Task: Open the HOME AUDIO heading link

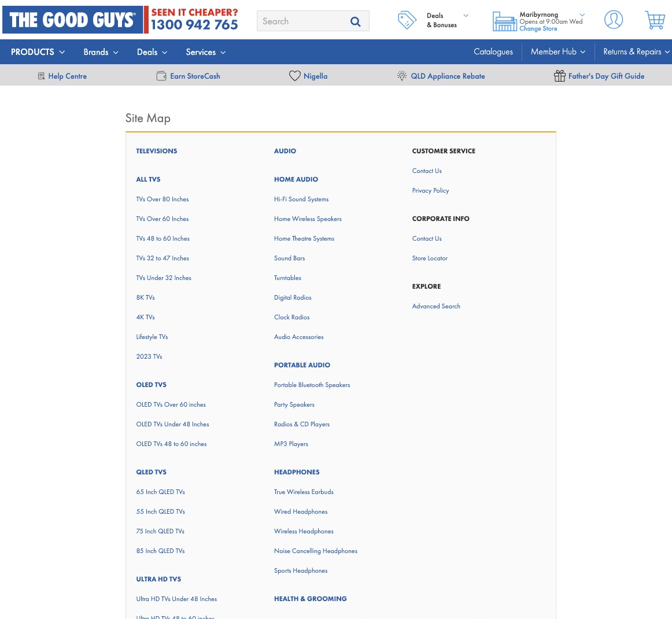Action: (x=296, y=179)
